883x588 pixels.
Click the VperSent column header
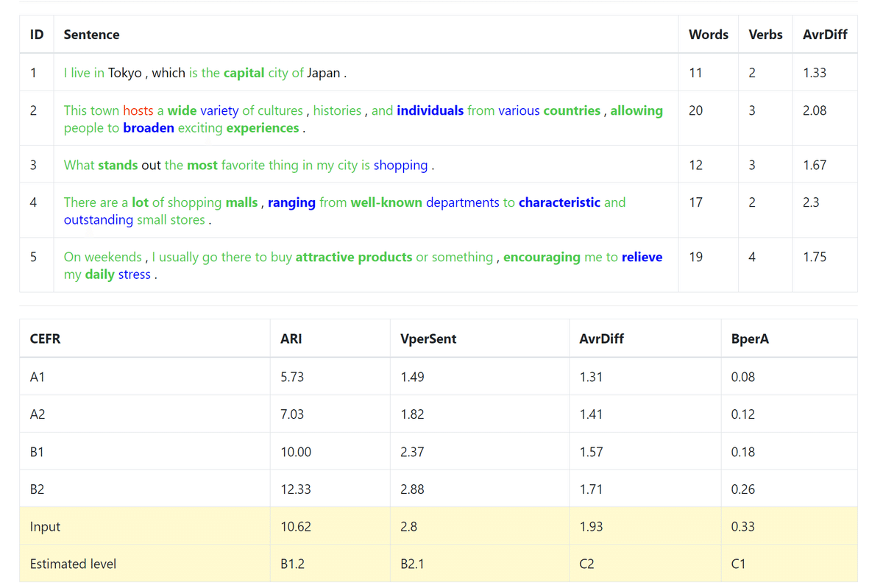pyautogui.click(x=428, y=339)
